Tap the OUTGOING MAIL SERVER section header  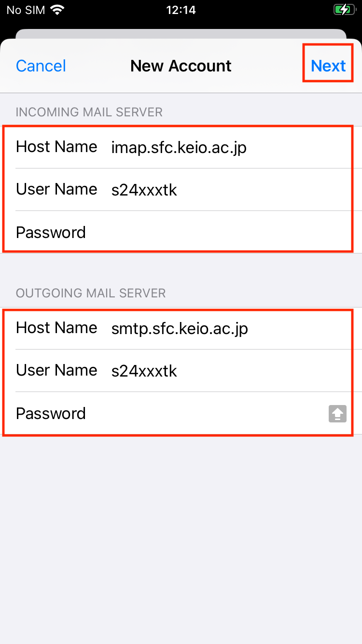(x=91, y=293)
